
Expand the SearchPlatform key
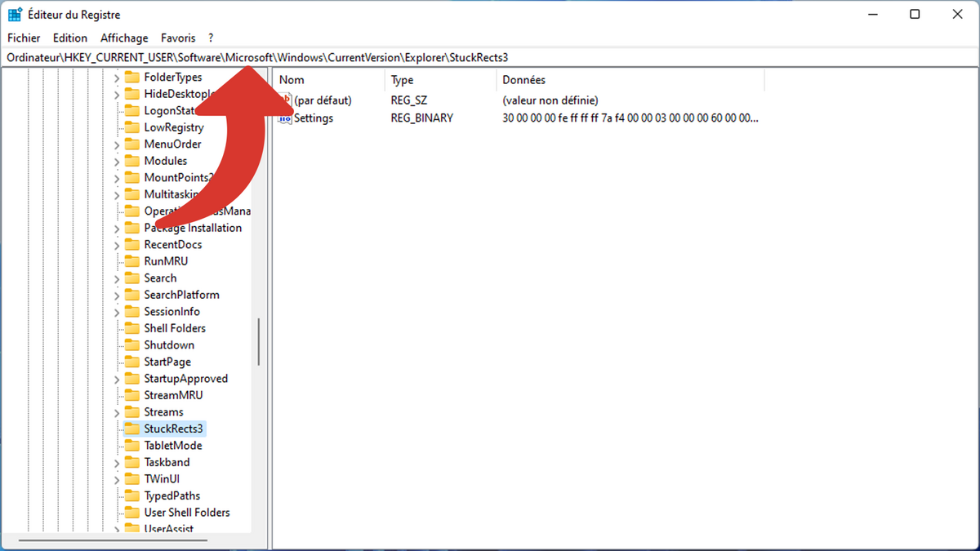116,295
